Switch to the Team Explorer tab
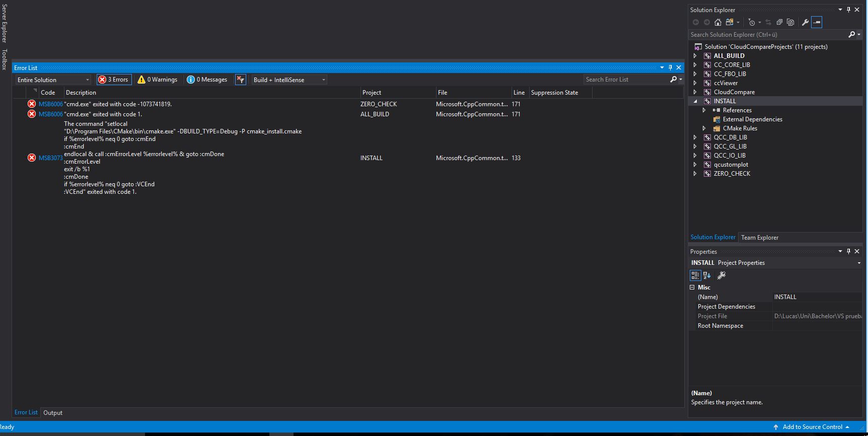The image size is (868, 436). (x=759, y=238)
